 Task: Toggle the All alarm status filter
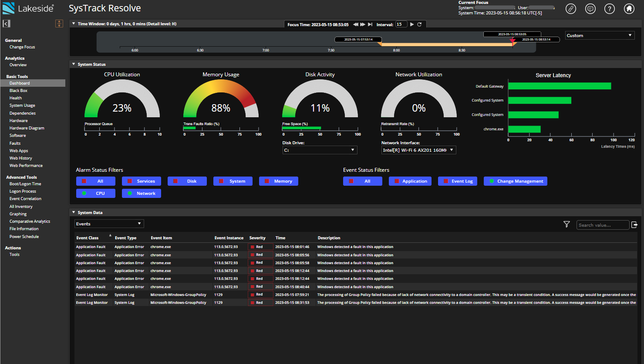point(96,181)
